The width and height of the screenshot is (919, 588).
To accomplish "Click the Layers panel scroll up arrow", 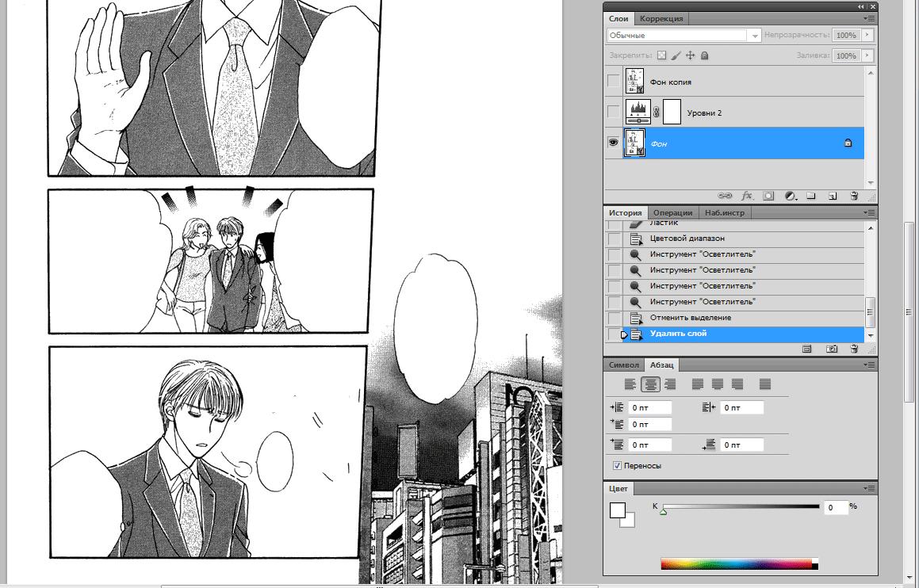I will [x=871, y=73].
